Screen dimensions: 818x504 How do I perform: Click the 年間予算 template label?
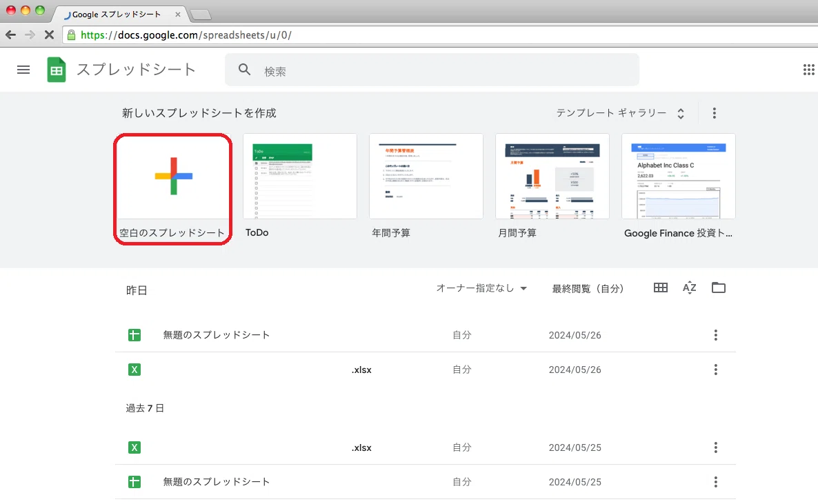coord(391,233)
